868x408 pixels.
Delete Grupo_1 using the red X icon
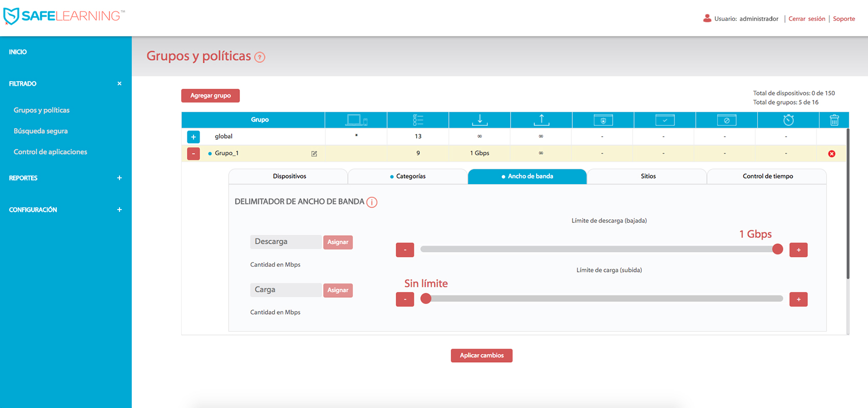[831, 154]
